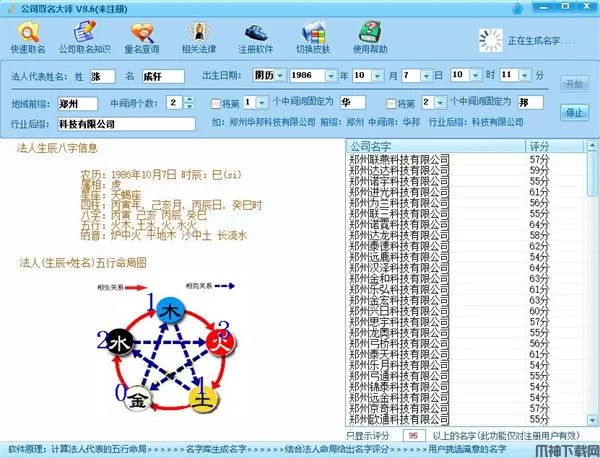Open 使用帮助 usage help
This screenshot has height=458, width=600.
pos(370,38)
